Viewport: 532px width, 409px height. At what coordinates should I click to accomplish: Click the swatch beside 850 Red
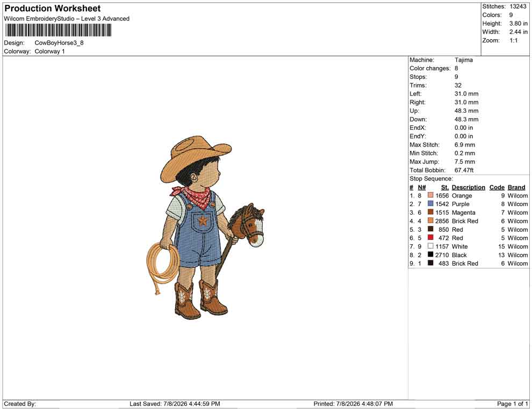click(x=430, y=229)
